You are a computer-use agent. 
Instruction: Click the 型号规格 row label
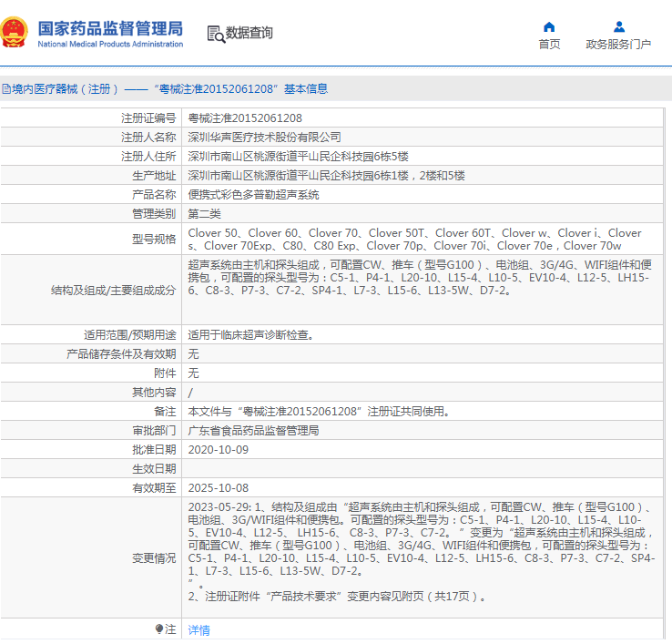(154, 240)
